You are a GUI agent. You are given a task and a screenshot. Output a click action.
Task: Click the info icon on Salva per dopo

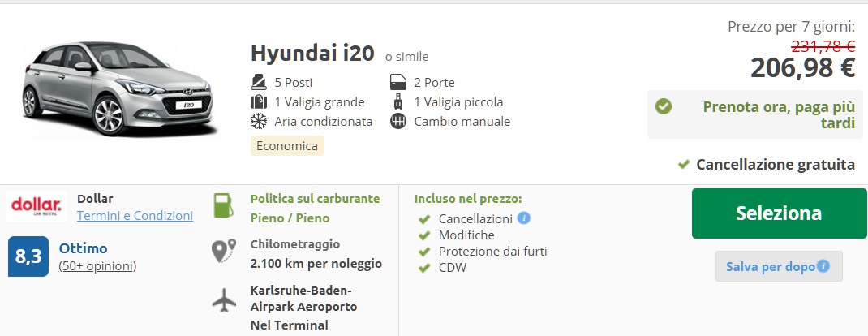coord(823,266)
